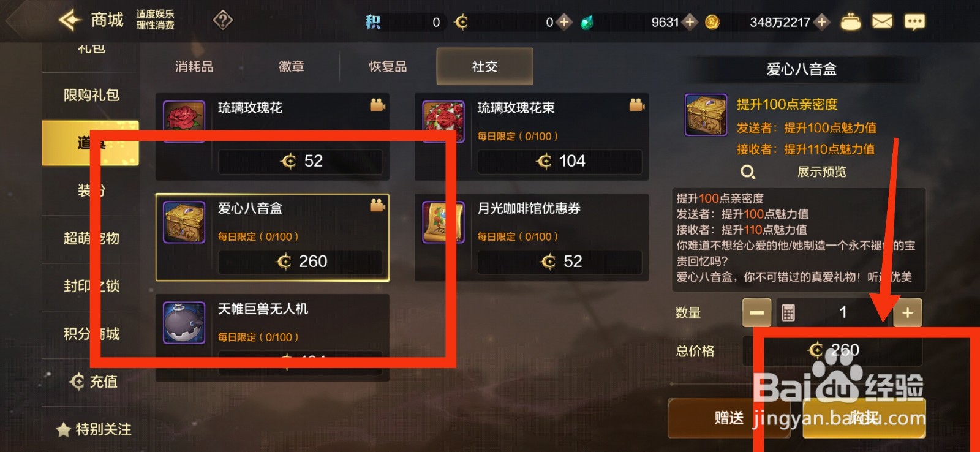This screenshot has width=980, height=452.
Task: Increase quantity with the plus button
Action: [907, 312]
